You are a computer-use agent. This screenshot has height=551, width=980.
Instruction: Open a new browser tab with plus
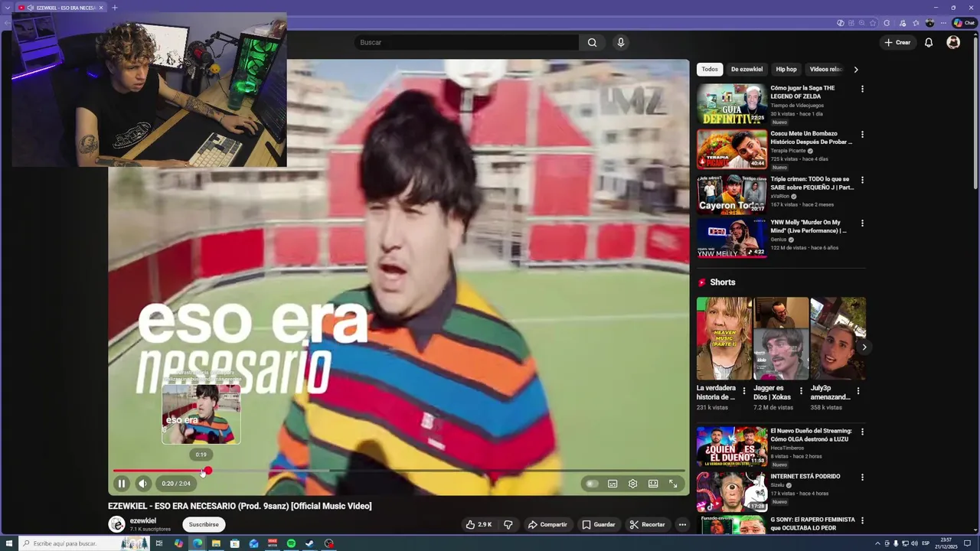point(114,8)
